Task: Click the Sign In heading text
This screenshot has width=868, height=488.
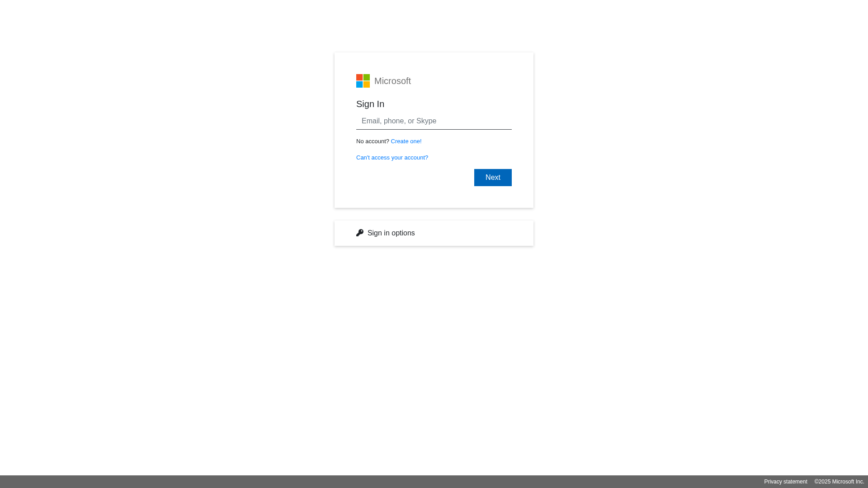Action: pyautogui.click(x=370, y=104)
